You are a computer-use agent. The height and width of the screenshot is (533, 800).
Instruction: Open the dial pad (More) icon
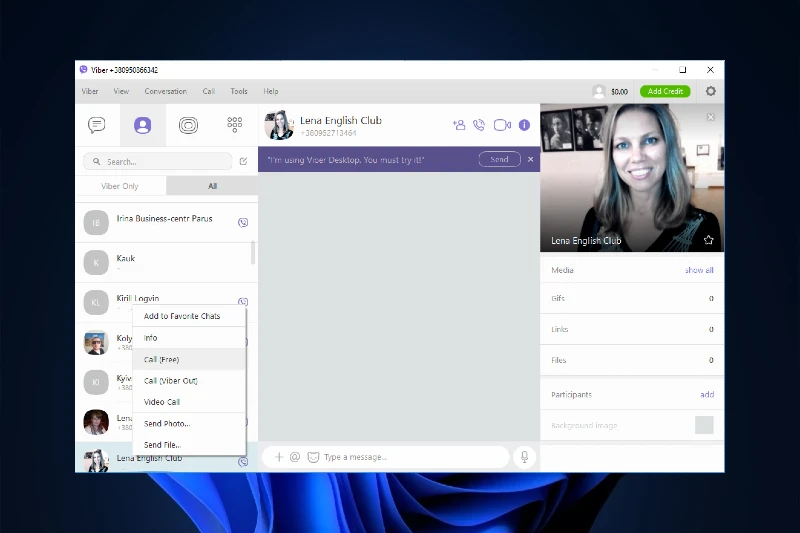click(x=234, y=125)
